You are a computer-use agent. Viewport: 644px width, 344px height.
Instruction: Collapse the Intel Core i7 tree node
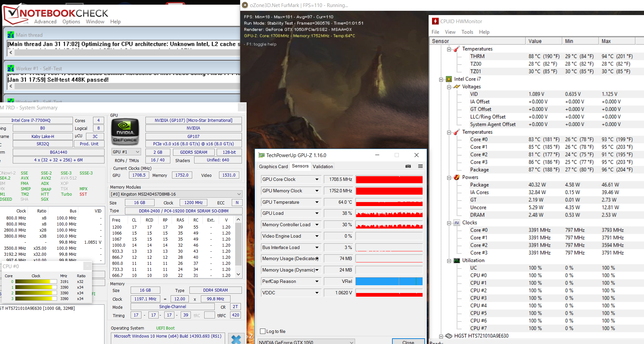pyautogui.click(x=441, y=80)
